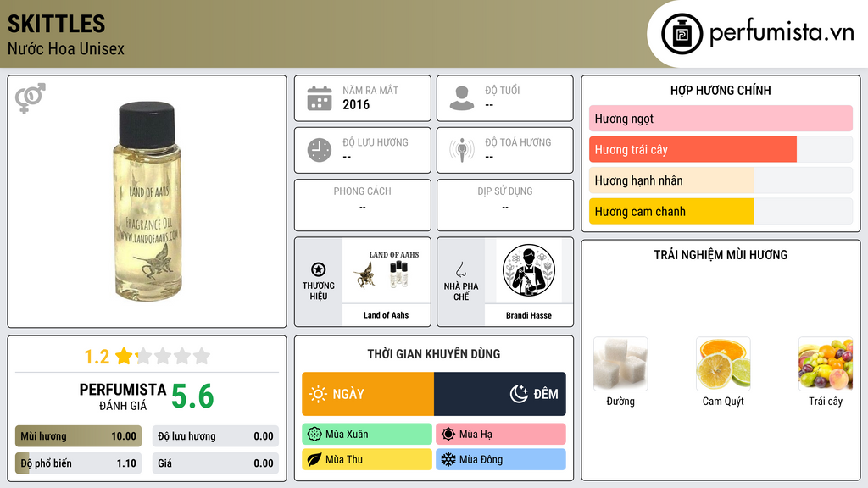Viewport: 868px width, 488px height.
Task: Click the Độ lưu hương score row 0.00
Action: point(215,436)
